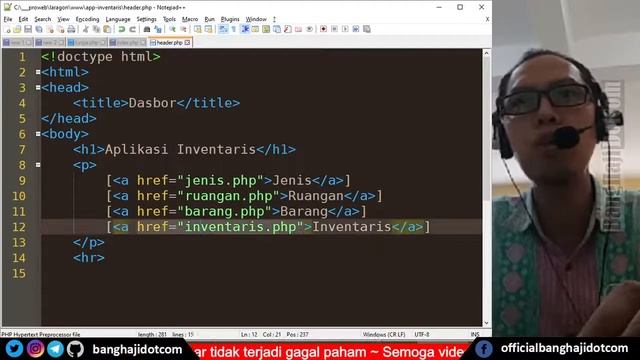The height and width of the screenshot is (360, 640).
Task: Open Find with the binoculars icon
Action: (x=147, y=29)
